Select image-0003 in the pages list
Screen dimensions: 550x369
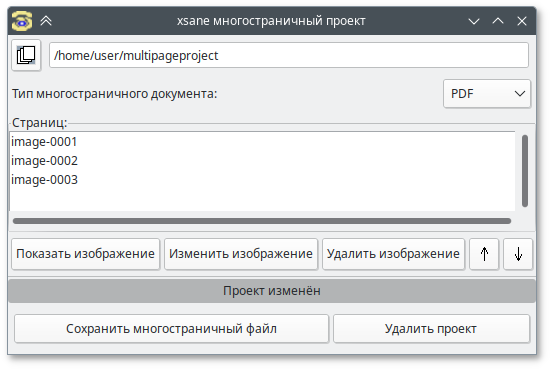pyautogui.click(x=262, y=180)
